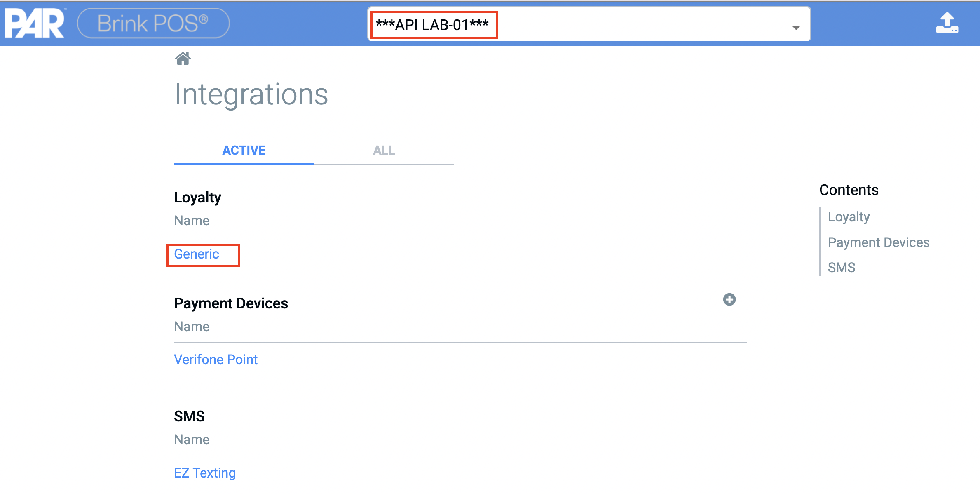
Task: Select the ACTIVE tab
Action: [x=244, y=151]
